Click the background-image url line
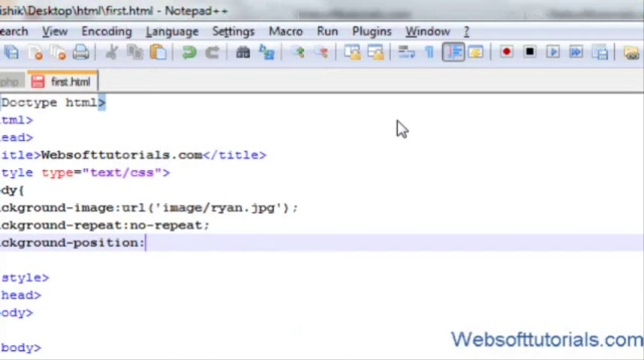Screen dimensions: 644x360 pyautogui.click(x=149, y=207)
